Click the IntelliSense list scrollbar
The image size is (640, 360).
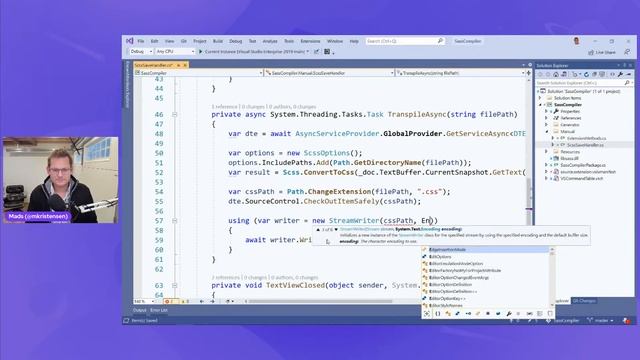(552, 278)
